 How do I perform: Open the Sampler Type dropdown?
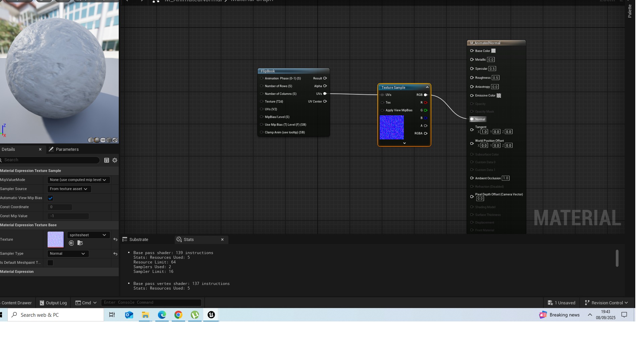coord(68,254)
